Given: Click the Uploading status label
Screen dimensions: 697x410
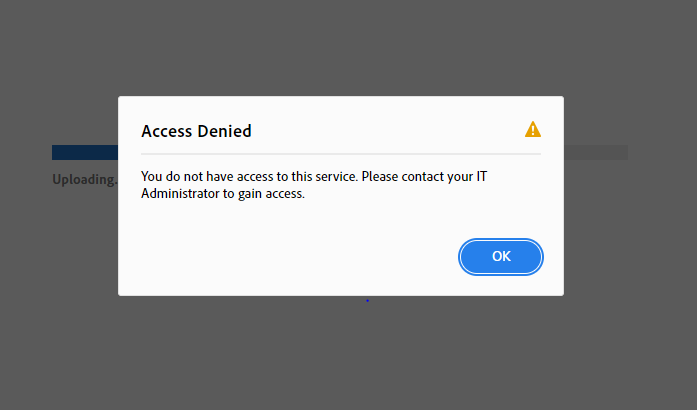Looking at the screenshot, I should click(x=84, y=180).
